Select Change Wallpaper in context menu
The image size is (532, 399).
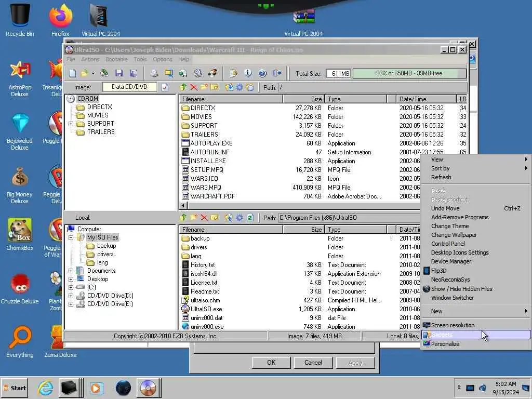476,235
